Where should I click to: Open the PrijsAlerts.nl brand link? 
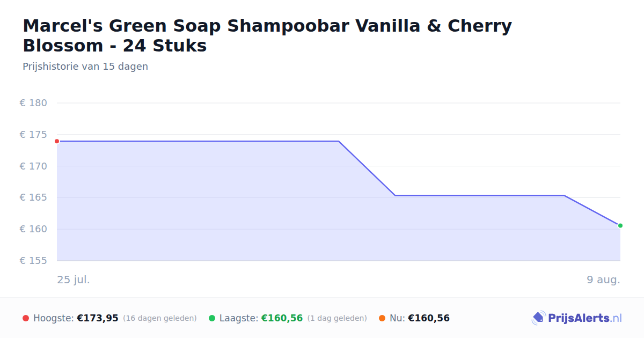[x=577, y=318]
